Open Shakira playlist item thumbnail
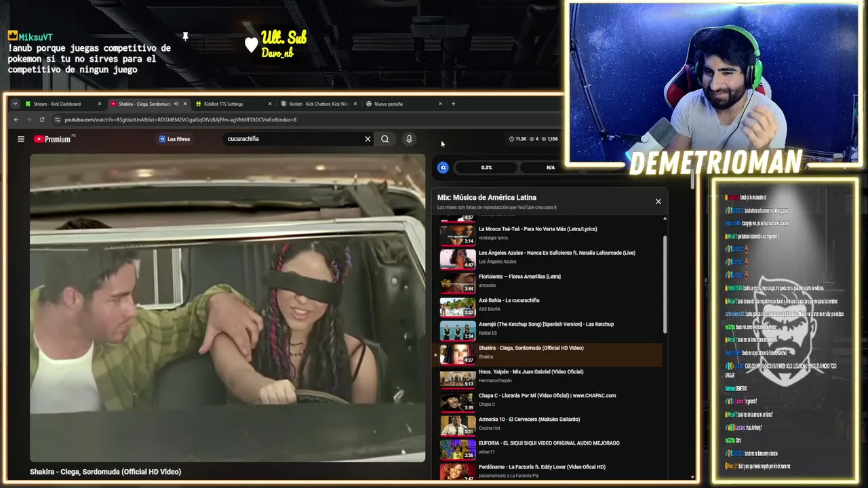The width and height of the screenshot is (868, 488). [x=458, y=354]
